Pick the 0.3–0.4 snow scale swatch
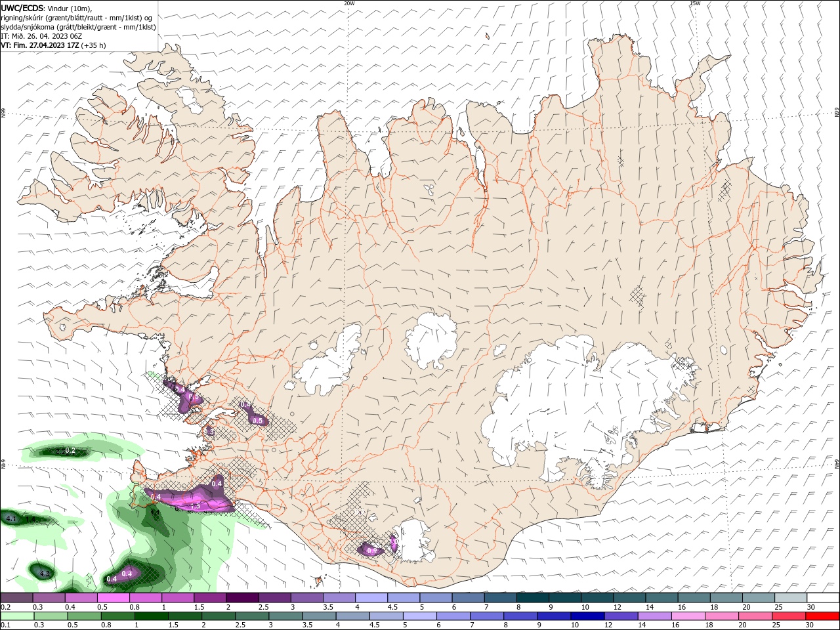The image size is (840, 630). pyautogui.click(x=49, y=597)
